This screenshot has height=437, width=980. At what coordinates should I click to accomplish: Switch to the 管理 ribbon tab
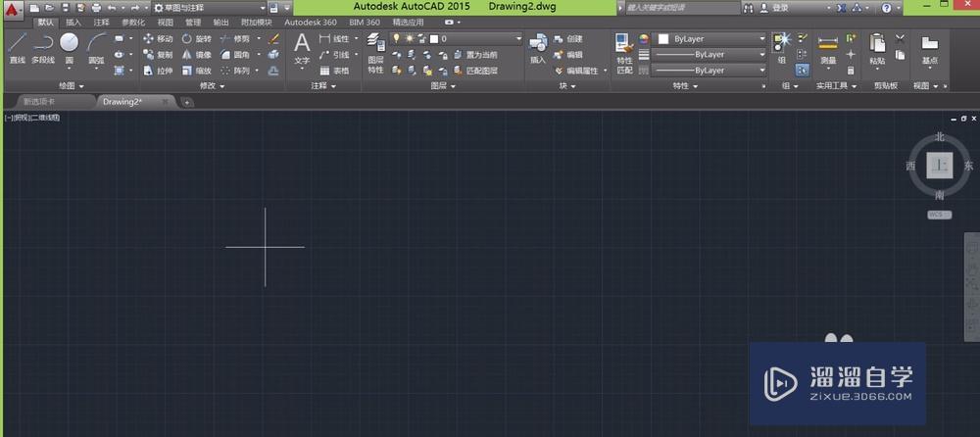pyautogui.click(x=193, y=22)
